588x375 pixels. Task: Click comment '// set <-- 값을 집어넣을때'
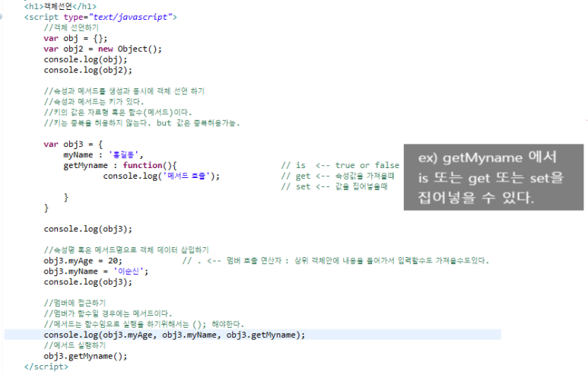click(x=335, y=186)
